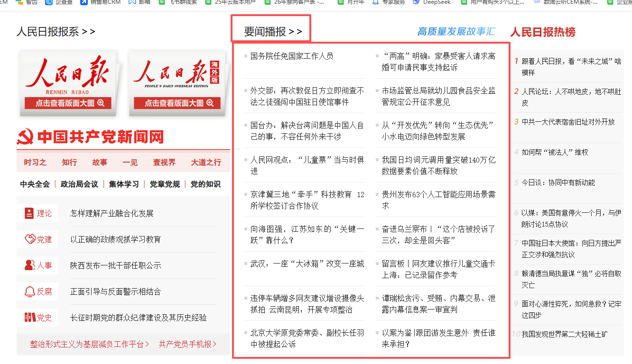Click magnifier icon on 人民日报 front page button
Image resolution: width=632 pixels, height=364 pixels.
click(101, 103)
